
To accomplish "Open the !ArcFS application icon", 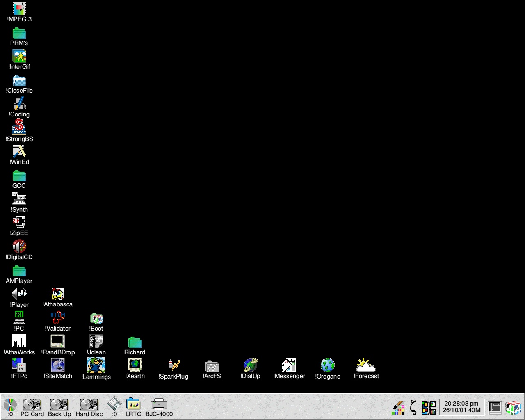I will [x=212, y=370].
